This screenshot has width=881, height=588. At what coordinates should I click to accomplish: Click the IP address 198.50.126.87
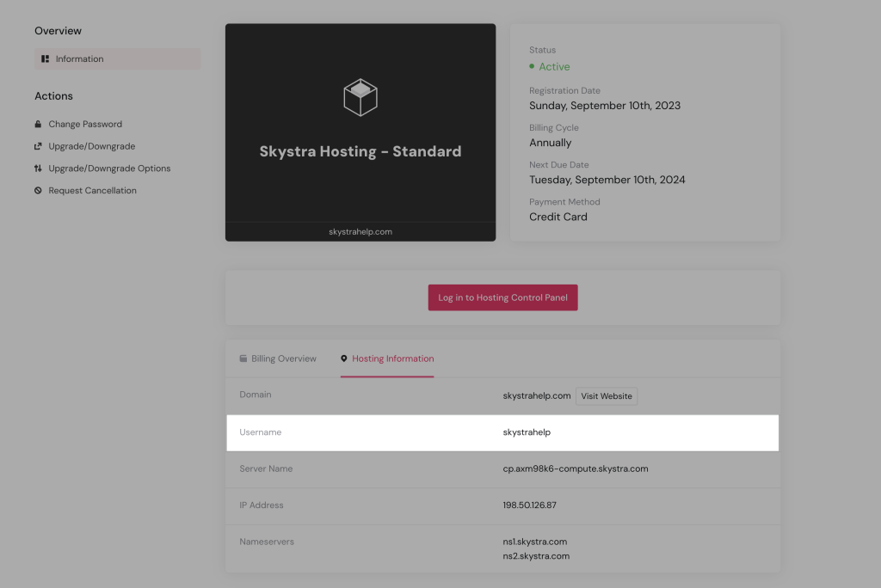(x=529, y=505)
